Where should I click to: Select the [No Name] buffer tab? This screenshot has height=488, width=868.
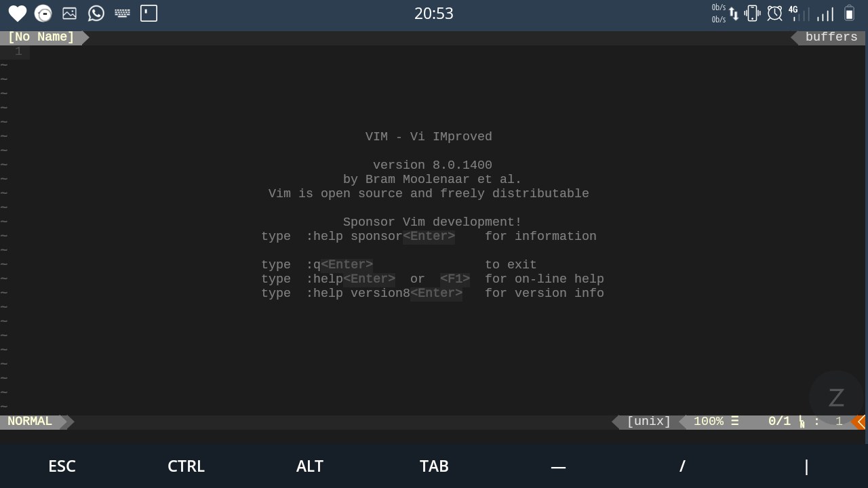click(x=41, y=37)
